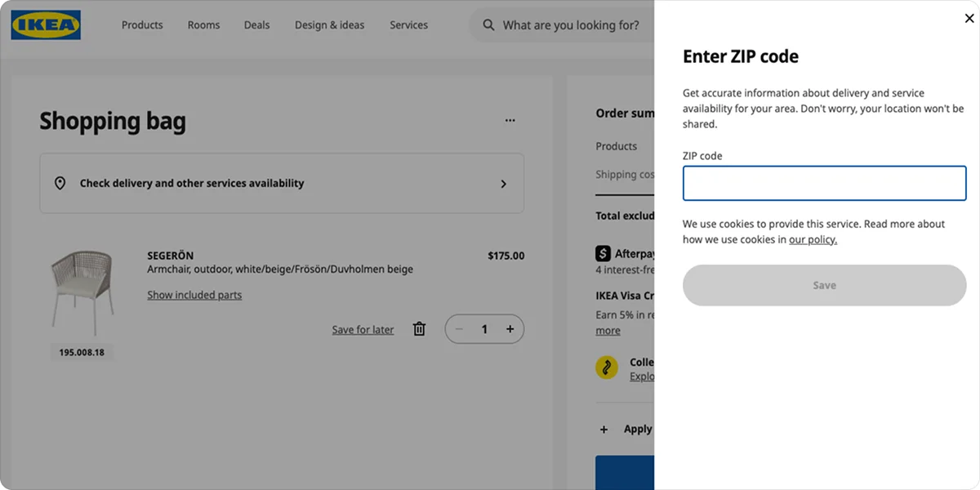Click the yellow Collect icon
The width and height of the screenshot is (980, 490).
(x=607, y=367)
